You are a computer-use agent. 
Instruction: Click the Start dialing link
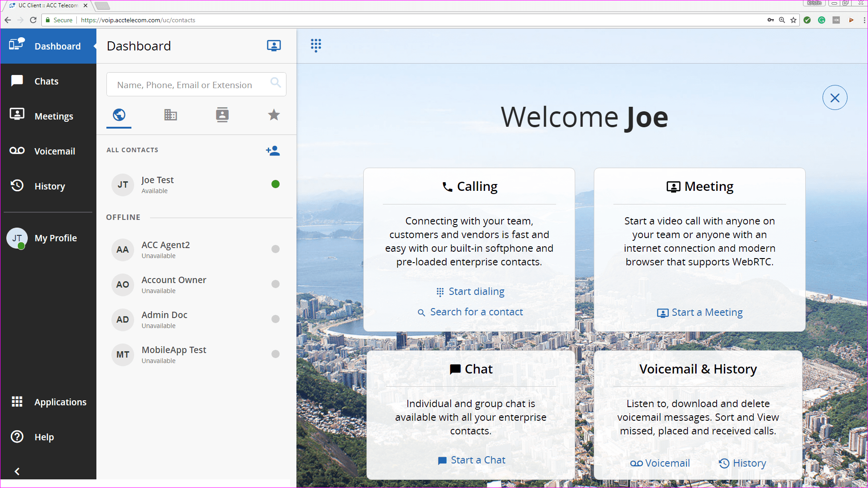tap(470, 292)
